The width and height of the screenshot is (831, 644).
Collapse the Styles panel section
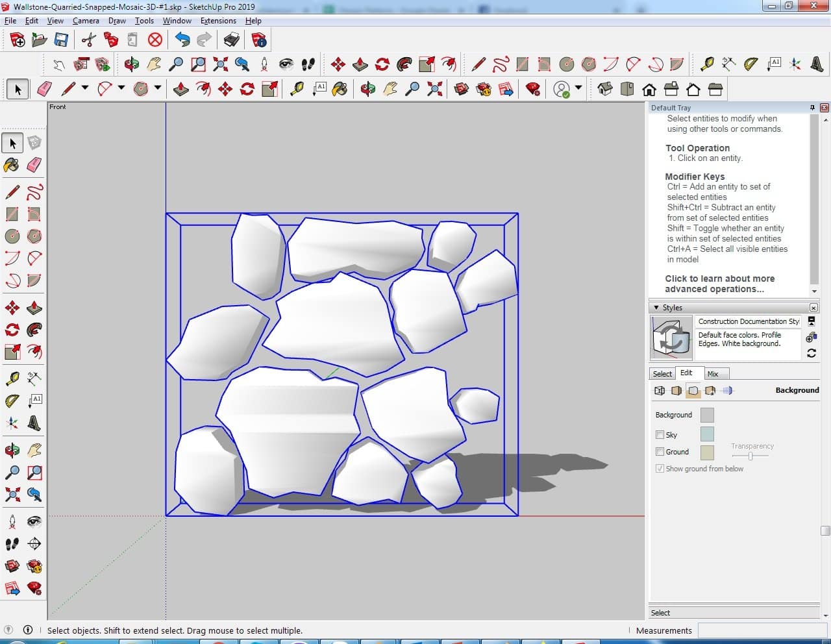coord(656,308)
